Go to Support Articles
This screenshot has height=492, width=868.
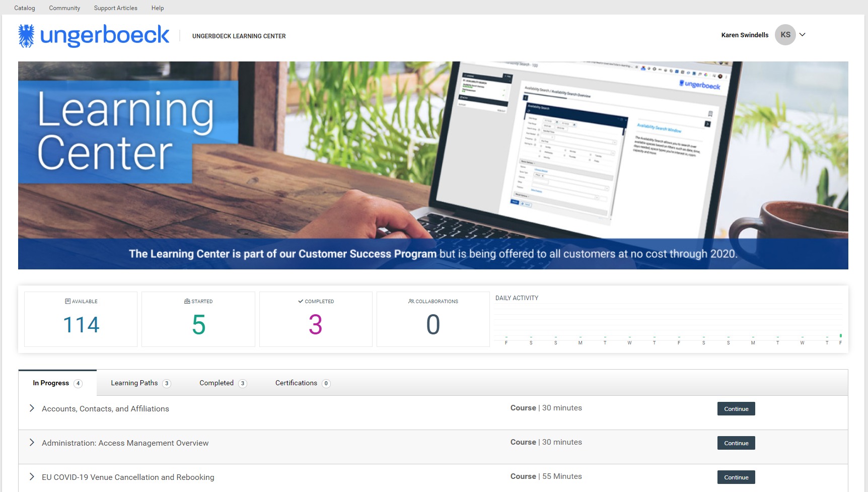[x=115, y=8]
